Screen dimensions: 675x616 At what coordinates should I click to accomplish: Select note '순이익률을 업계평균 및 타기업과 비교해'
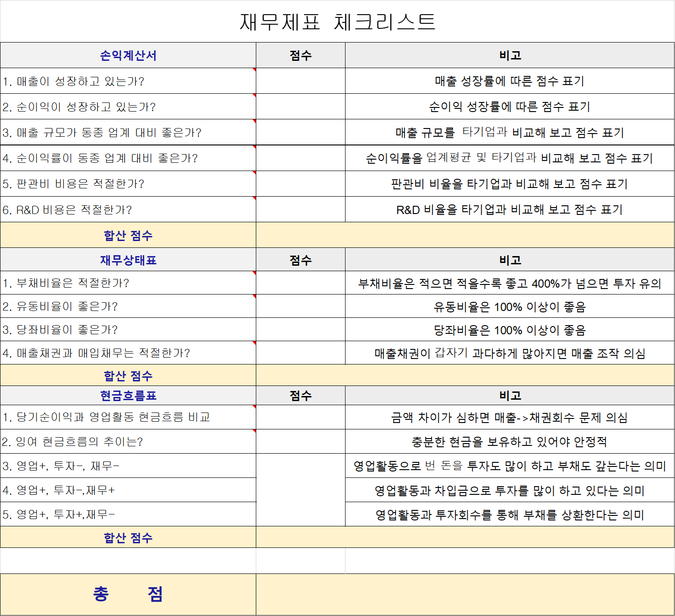coord(510,158)
